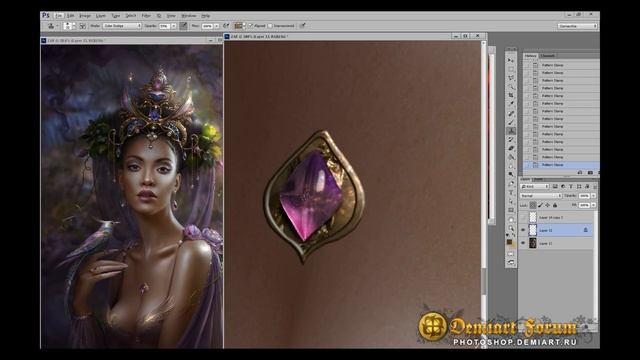Open the File menu
Image resolution: width=640 pixels, height=360 pixels.
pyautogui.click(x=60, y=16)
